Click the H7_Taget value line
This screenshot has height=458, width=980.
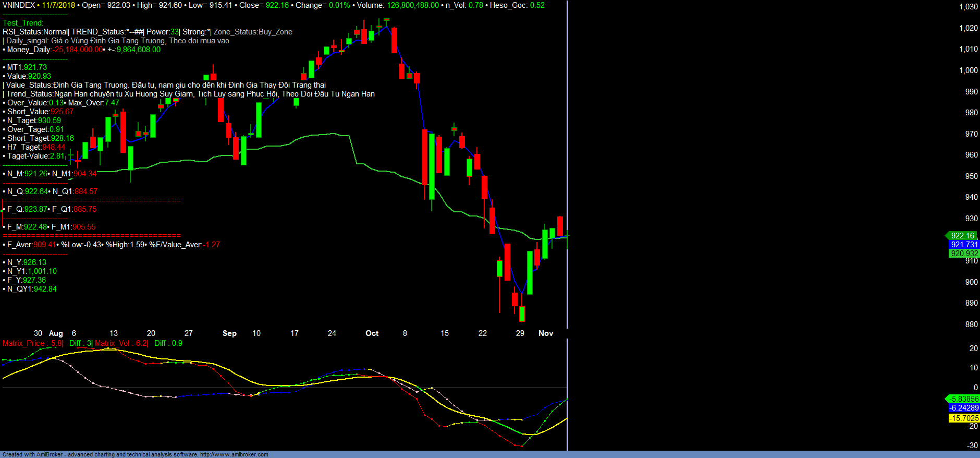(x=35, y=147)
